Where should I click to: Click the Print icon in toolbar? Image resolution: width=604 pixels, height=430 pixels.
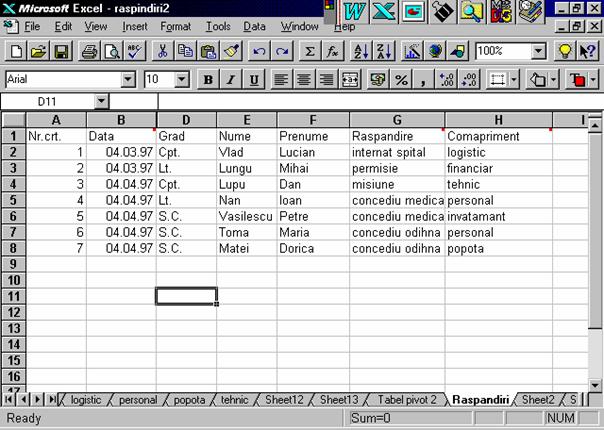coord(88,51)
